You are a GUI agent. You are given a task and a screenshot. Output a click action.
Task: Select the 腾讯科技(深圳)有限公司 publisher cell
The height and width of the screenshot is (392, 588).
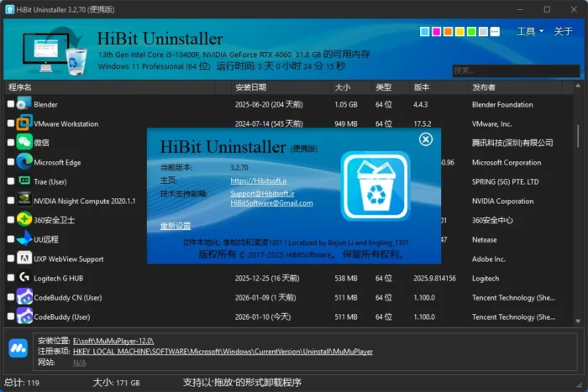(512, 143)
